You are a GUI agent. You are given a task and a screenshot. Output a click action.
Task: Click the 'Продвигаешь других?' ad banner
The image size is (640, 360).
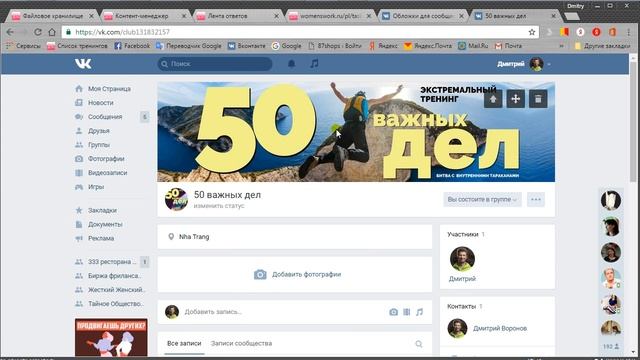[111, 338]
